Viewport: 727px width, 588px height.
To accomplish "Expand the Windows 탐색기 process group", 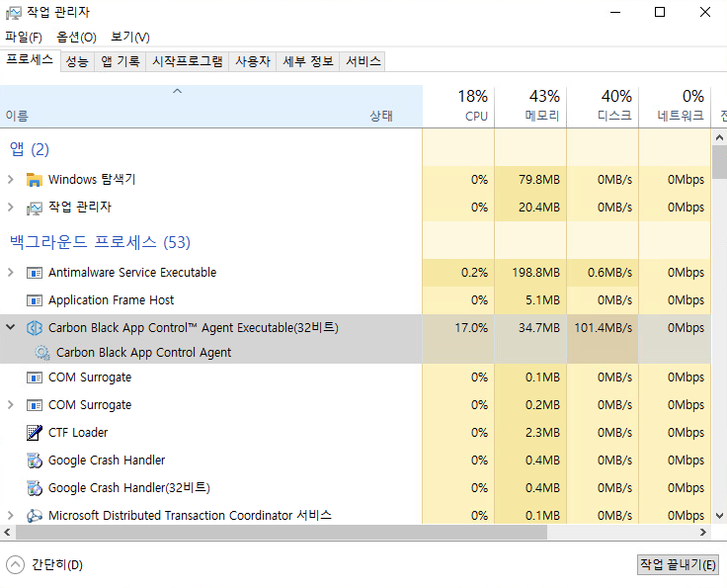I will [11, 180].
